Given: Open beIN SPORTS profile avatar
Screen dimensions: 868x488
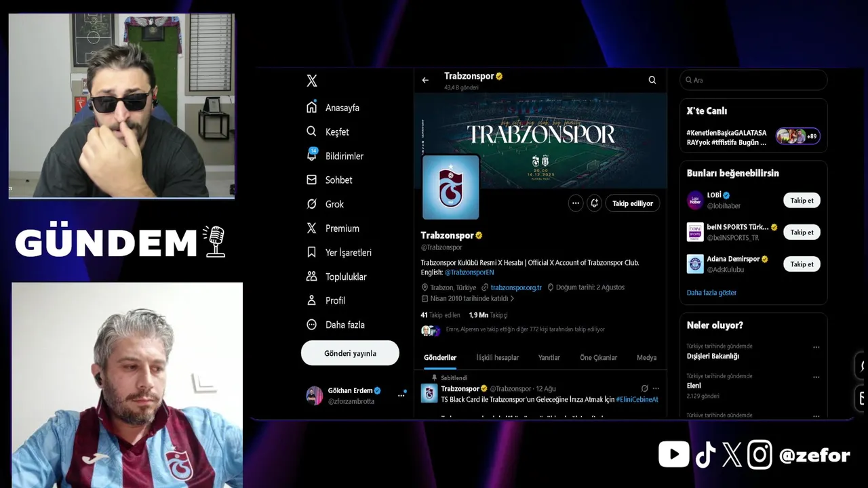Looking at the screenshot, I should point(695,232).
